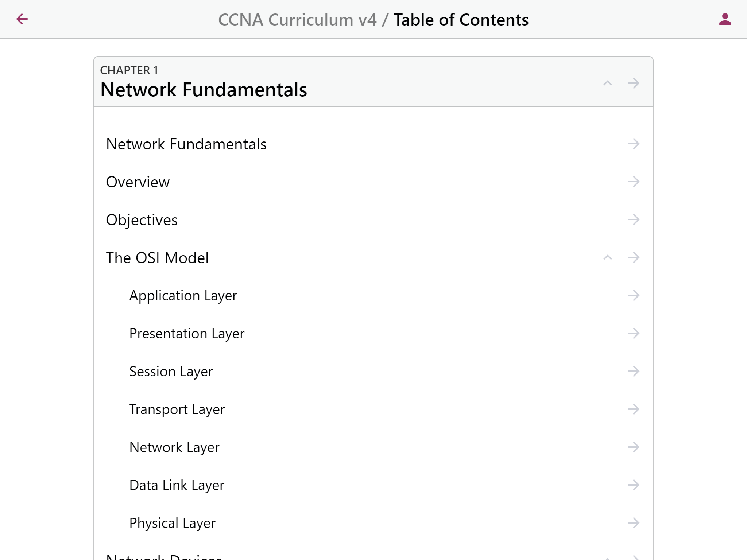Click the arrow beside Physical Layer
Image resolution: width=747 pixels, height=560 pixels.
634,523
